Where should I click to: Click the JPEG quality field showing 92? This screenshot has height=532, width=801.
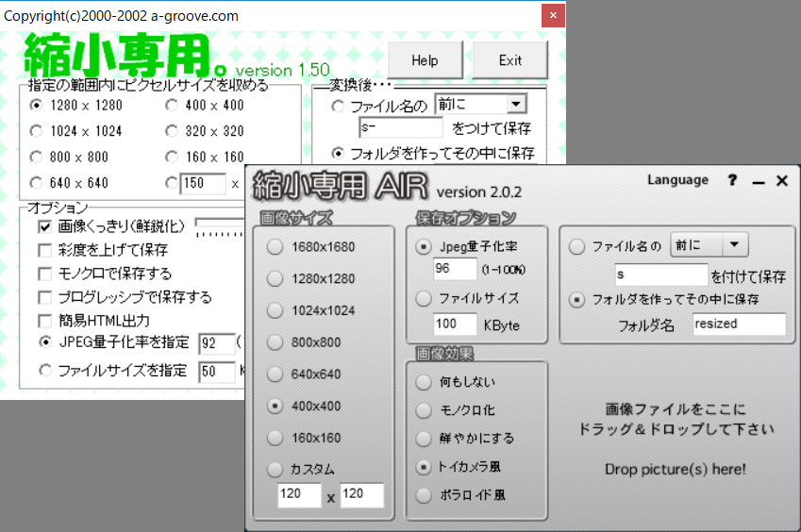click(x=217, y=343)
